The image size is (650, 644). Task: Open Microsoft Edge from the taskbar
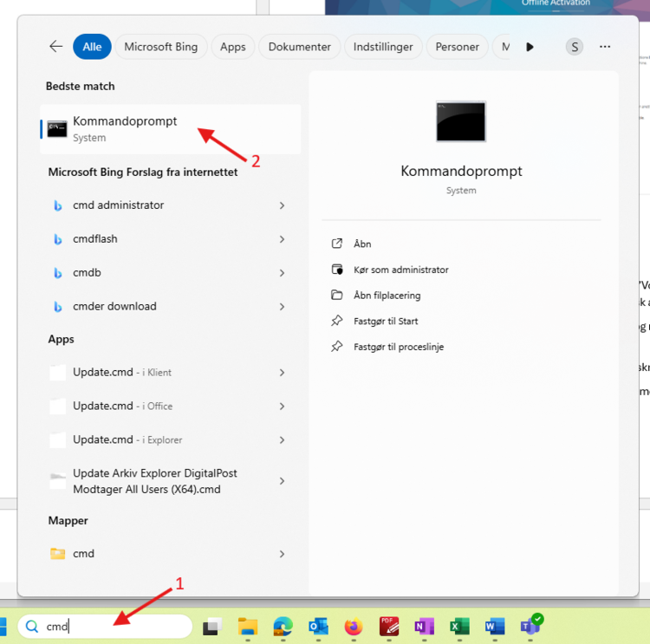[283, 627]
